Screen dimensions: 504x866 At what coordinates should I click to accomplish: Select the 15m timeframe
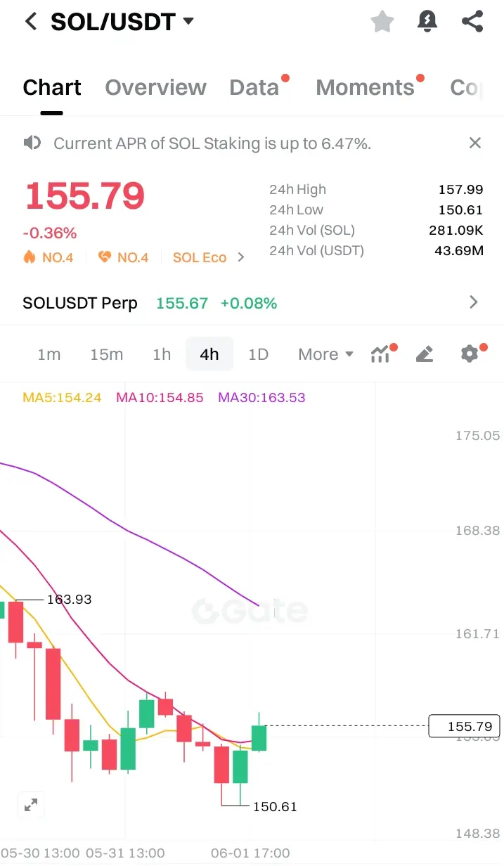pyautogui.click(x=106, y=354)
